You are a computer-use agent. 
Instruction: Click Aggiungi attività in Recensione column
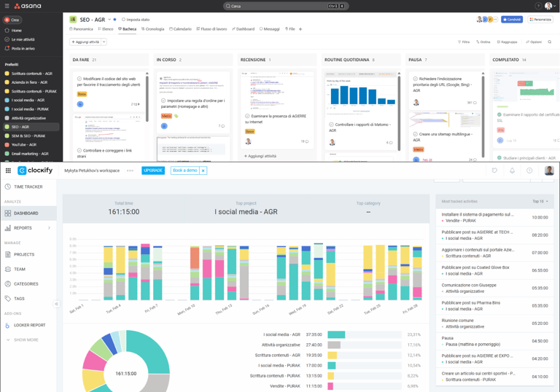point(260,156)
